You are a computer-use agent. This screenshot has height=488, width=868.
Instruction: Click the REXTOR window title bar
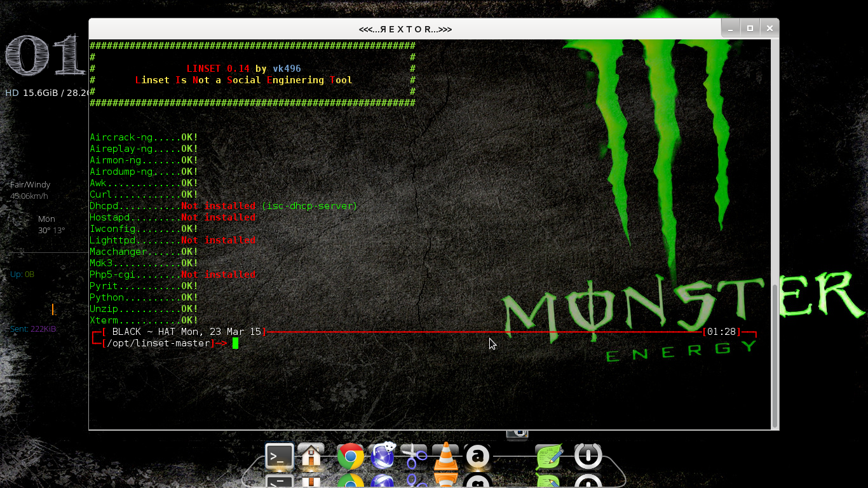pyautogui.click(x=405, y=29)
